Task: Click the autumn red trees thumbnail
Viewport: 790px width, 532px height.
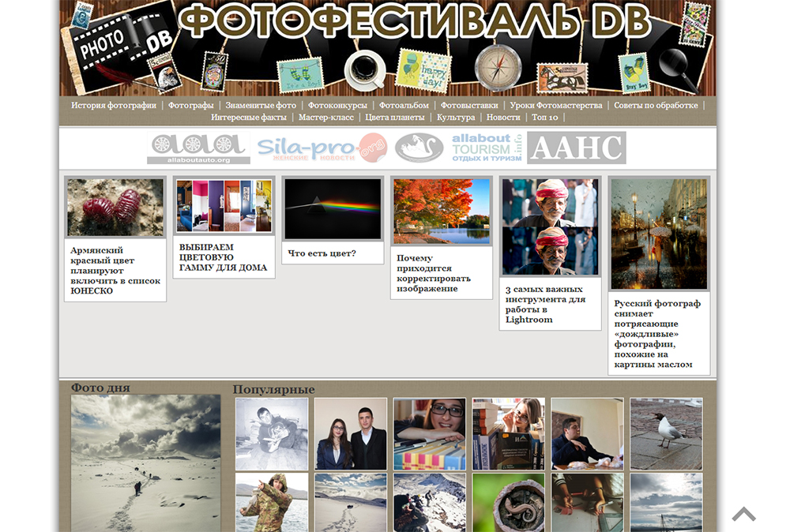Action: pos(442,211)
